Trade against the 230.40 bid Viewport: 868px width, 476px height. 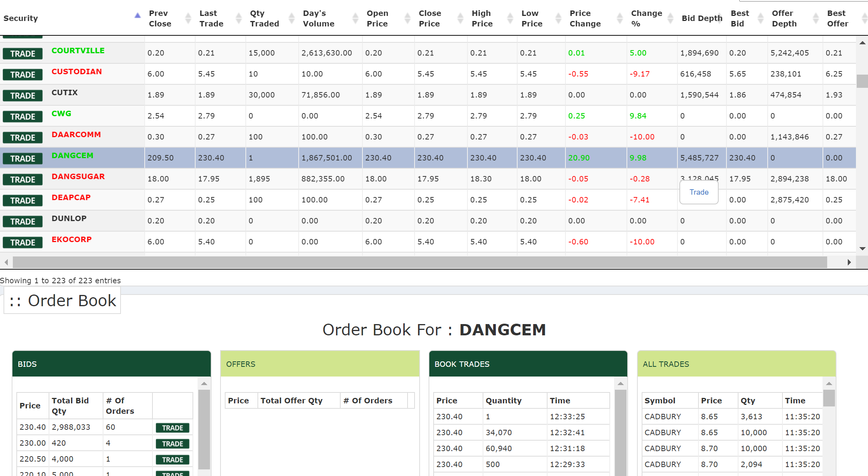173,428
